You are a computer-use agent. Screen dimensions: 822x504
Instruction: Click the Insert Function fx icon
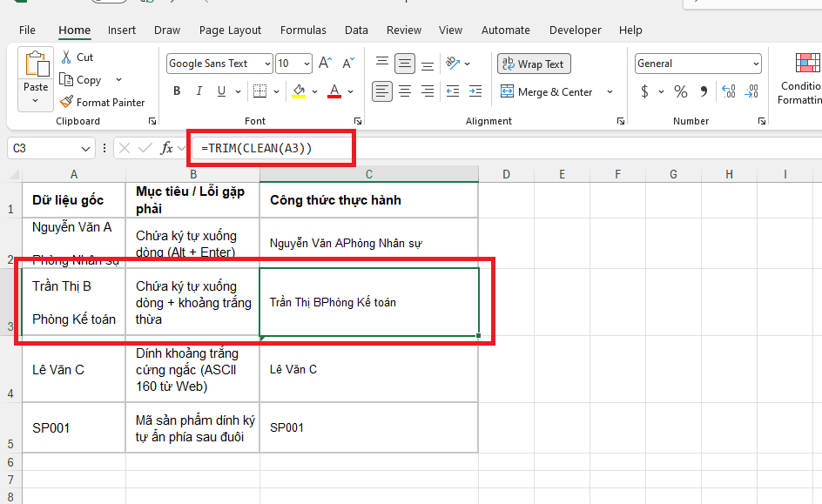click(166, 148)
